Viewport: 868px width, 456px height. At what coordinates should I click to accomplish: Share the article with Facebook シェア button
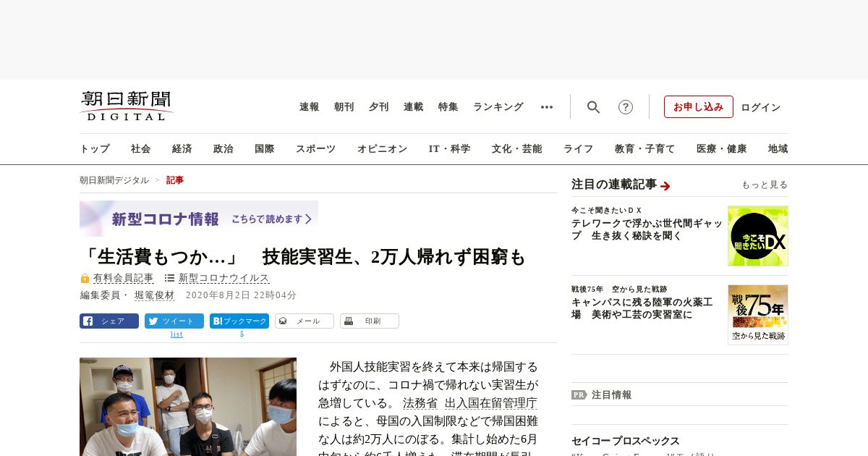point(109,321)
